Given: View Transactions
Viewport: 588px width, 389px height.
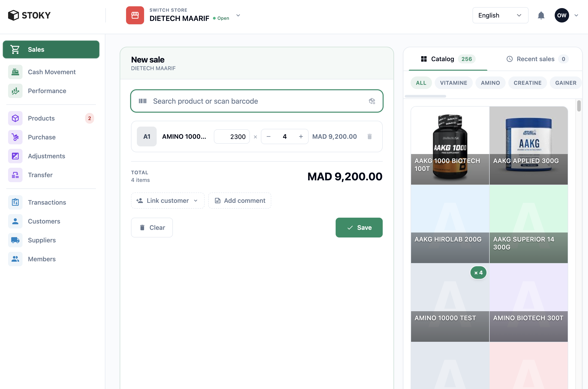Looking at the screenshot, I should click(x=51, y=202).
